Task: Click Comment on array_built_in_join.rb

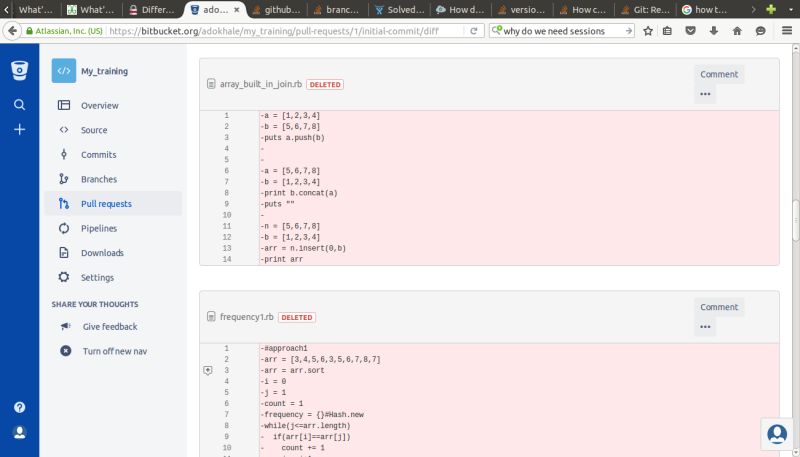Action: (719, 74)
